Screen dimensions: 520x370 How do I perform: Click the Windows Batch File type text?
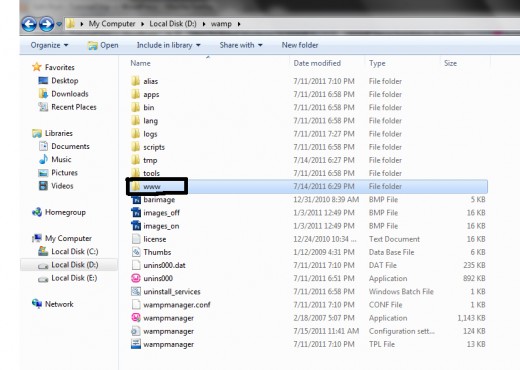(401, 292)
